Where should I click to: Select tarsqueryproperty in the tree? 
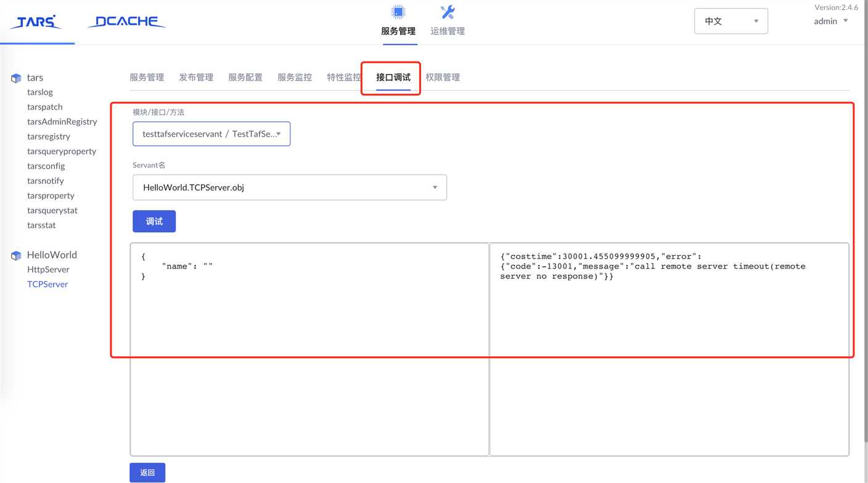point(62,151)
